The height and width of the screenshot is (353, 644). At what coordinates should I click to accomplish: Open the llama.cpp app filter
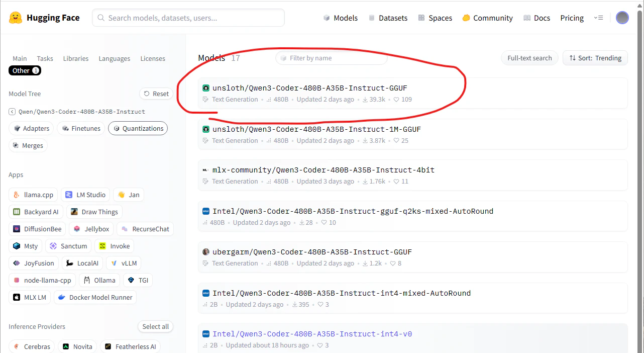pyautogui.click(x=33, y=195)
